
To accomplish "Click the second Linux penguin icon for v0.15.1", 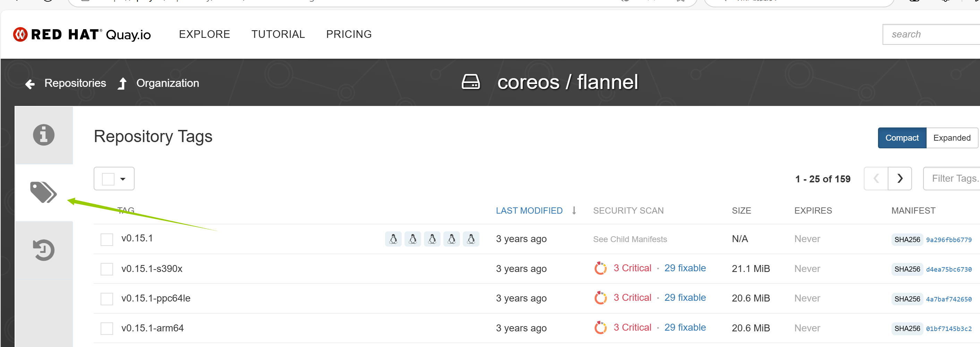I will click(413, 239).
